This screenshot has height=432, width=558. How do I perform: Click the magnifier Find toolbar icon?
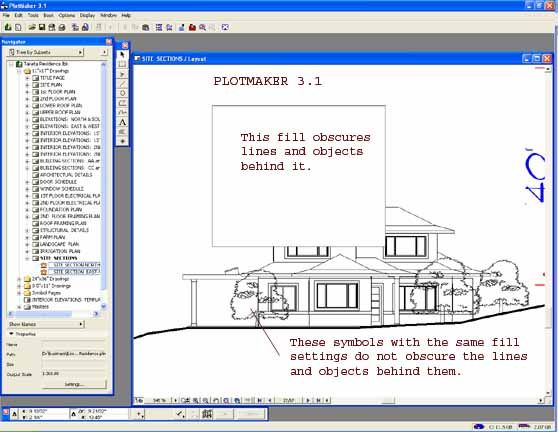pyautogui.click(x=202, y=27)
